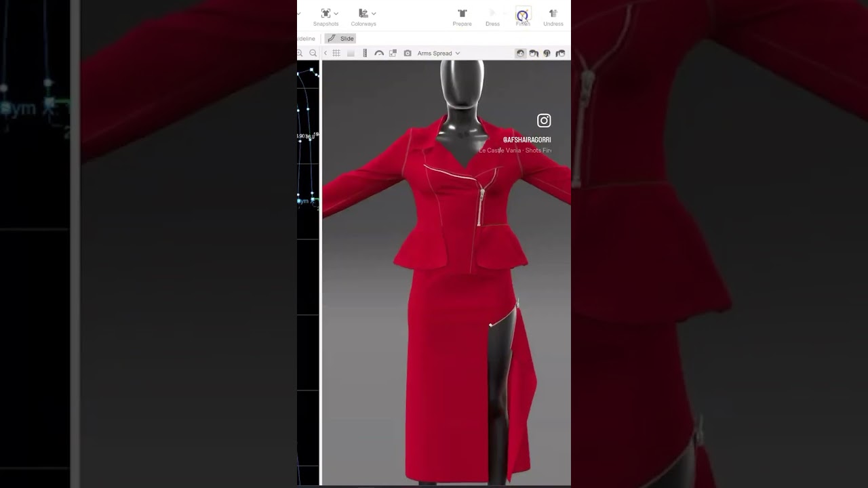
Task: Toggle the ruler measurement icon
Action: [365, 53]
